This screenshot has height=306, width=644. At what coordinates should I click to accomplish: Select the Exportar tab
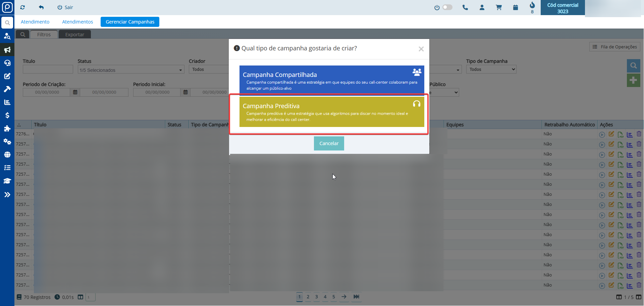[x=74, y=35]
